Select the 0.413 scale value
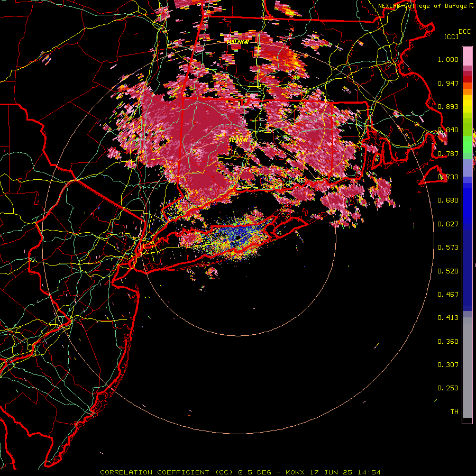 coord(448,318)
